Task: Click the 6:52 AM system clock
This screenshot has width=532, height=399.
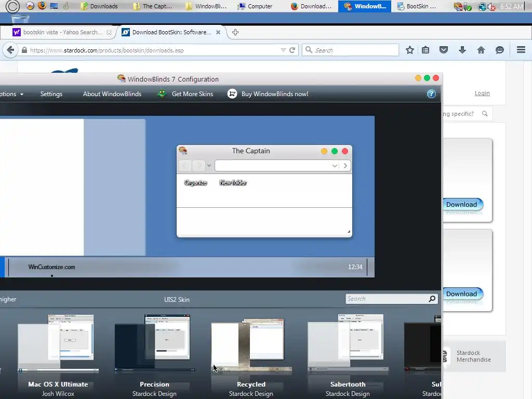Action: tap(512, 6)
